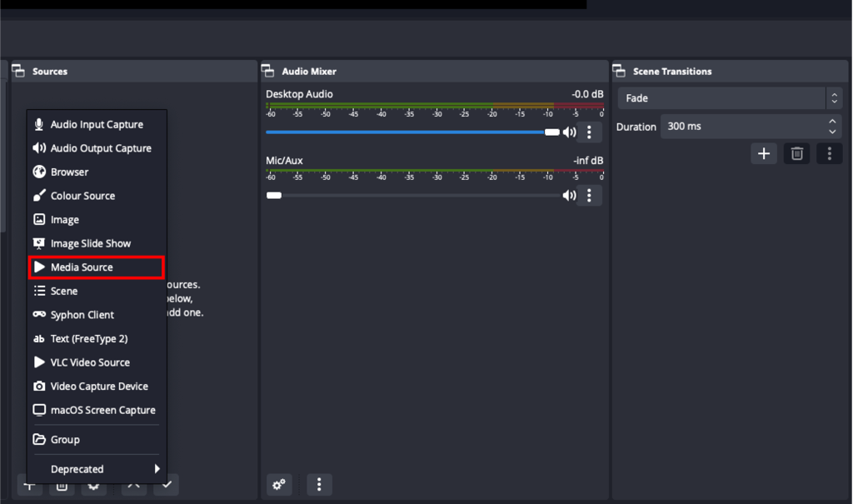Mute the Mic/Aux channel

569,196
